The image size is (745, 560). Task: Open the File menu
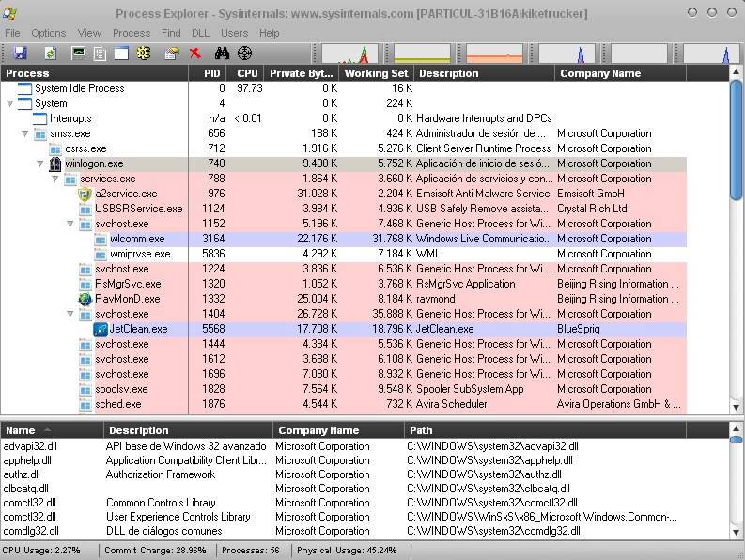(x=12, y=33)
